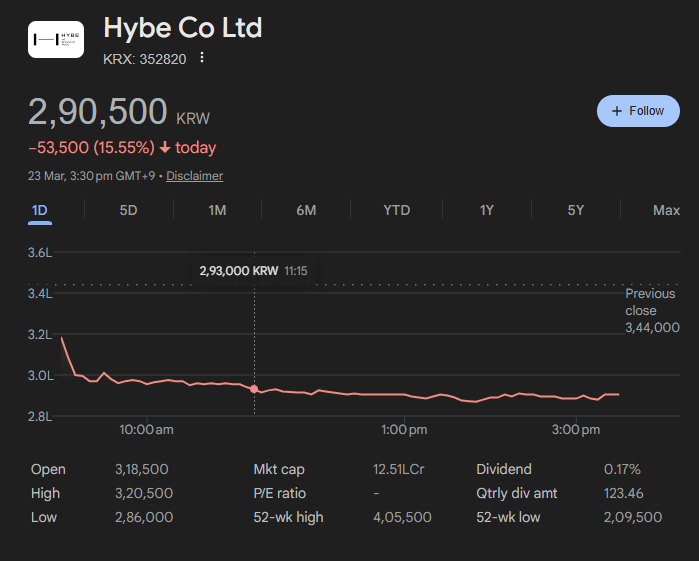Click the Open value 3,18,500
The image size is (699, 561).
click(x=142, y=469)
